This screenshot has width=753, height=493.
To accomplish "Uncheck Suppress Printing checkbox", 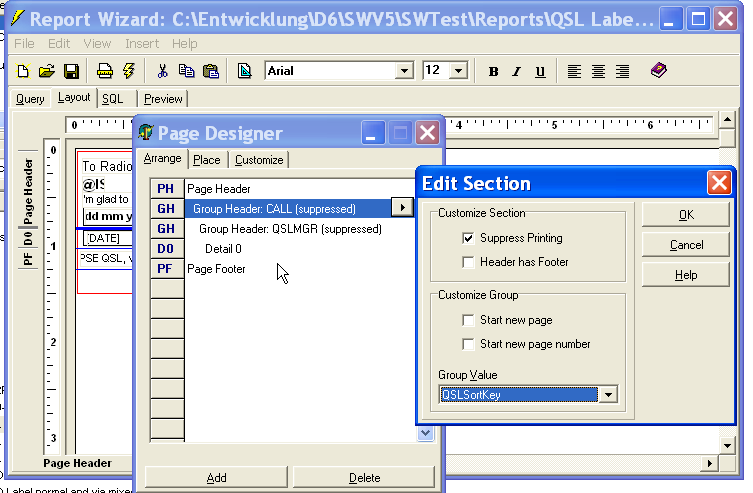I will (468, 239).
